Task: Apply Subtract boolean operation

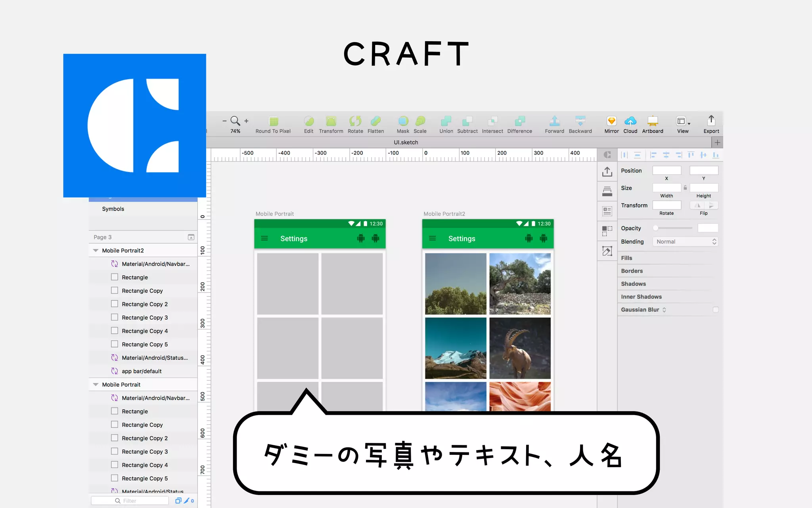Action: 467,121
